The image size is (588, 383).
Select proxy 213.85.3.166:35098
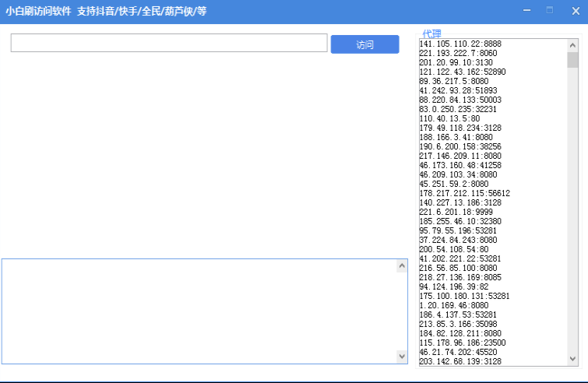tap(458, 324)
